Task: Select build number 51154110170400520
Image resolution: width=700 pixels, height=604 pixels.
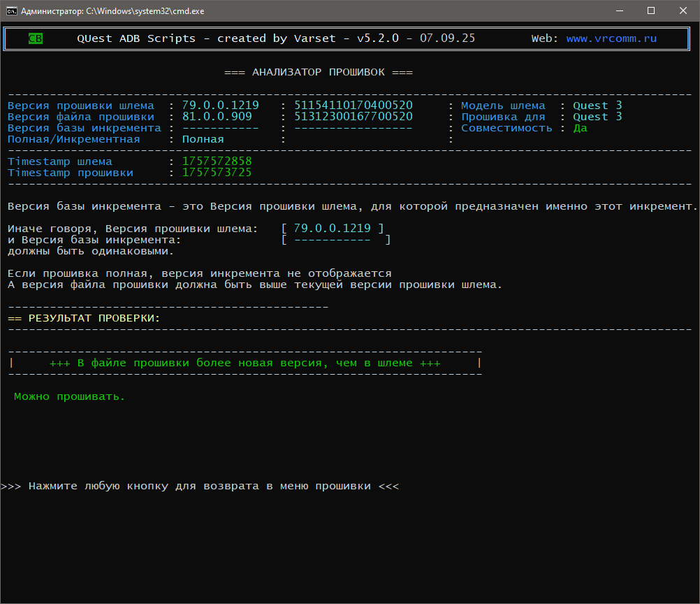Action: (353, 106)
